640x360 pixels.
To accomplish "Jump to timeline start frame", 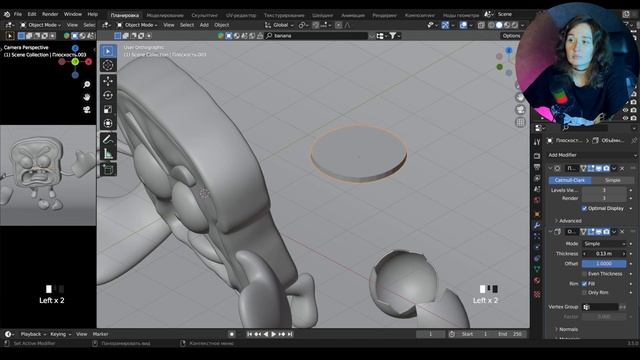I will [249, 334].
